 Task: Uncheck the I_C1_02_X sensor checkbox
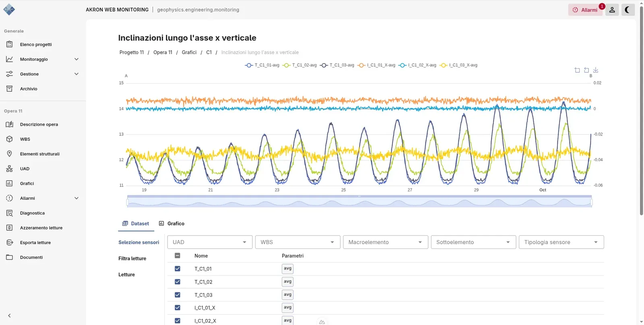[178, 321]
